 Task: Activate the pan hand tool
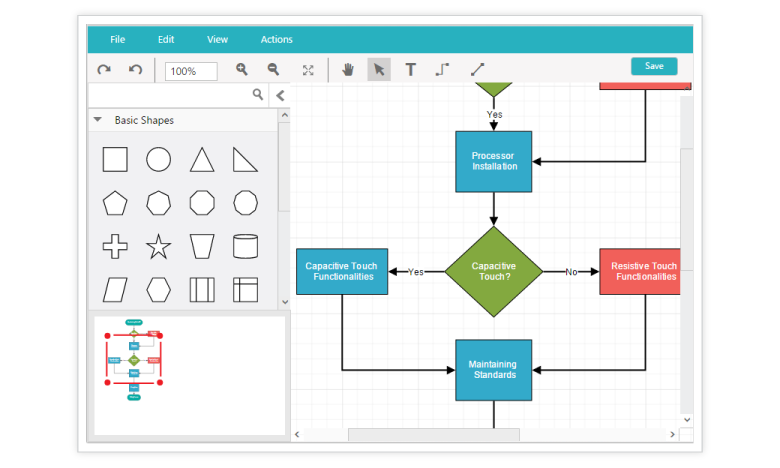[x=348, y=70]
